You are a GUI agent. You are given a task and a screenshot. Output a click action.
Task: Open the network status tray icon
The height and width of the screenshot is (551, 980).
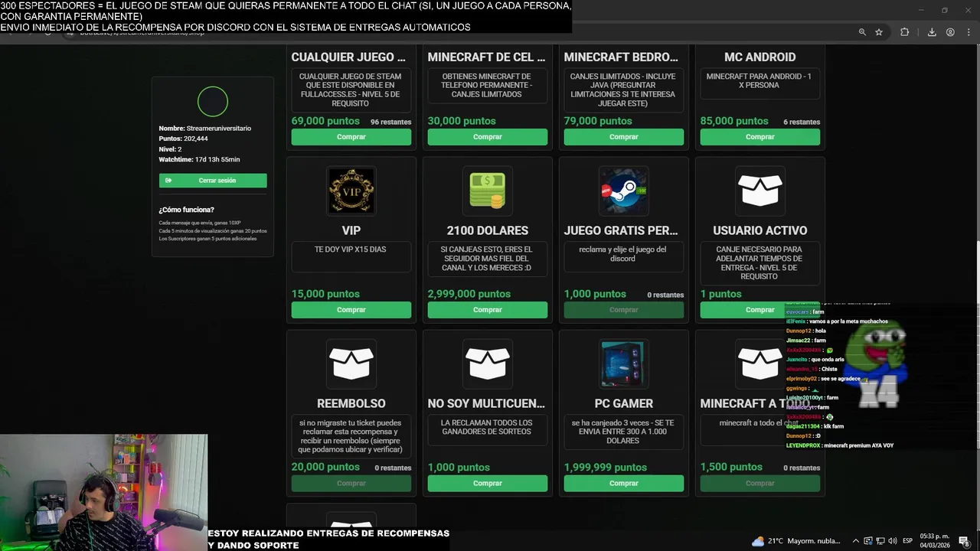[x=880, y=541]
